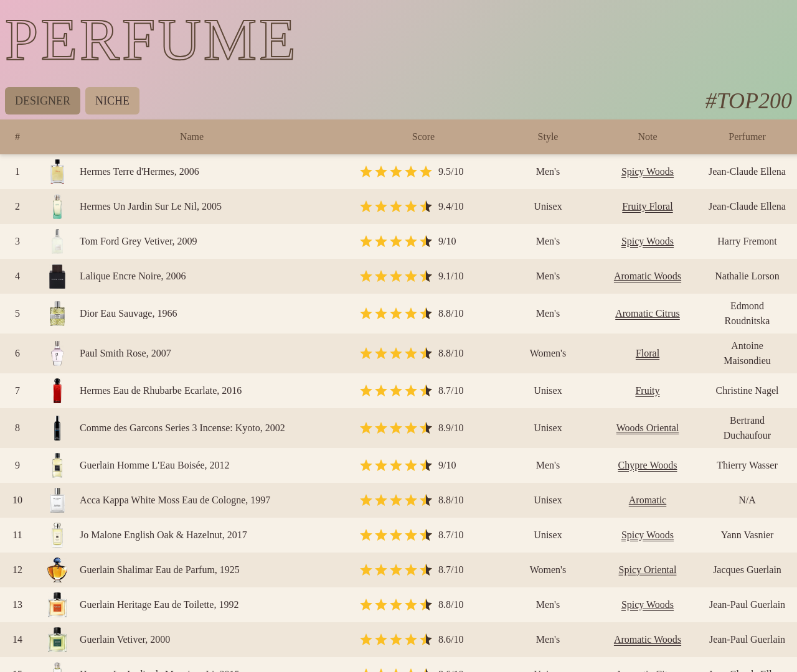Switch to the NICHE tab

112,101
